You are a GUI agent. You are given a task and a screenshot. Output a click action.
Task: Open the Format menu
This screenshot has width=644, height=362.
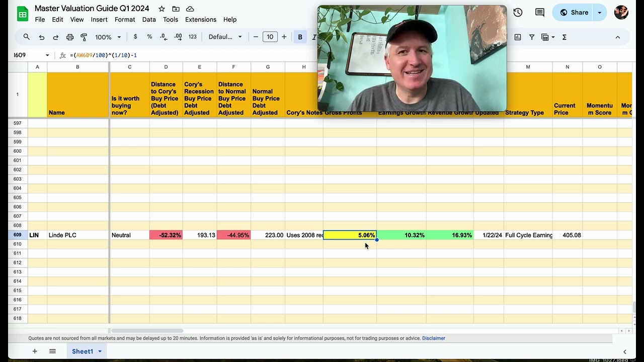(x=125, y=20)
